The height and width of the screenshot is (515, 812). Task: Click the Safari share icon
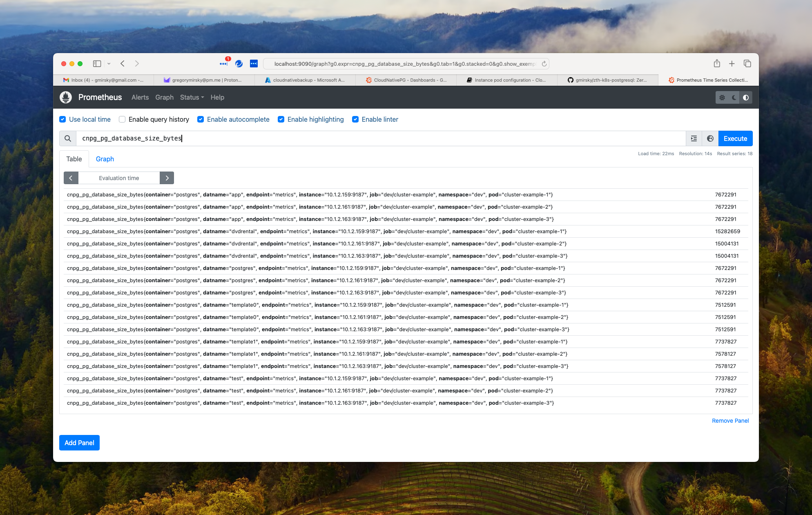point(717,64)
